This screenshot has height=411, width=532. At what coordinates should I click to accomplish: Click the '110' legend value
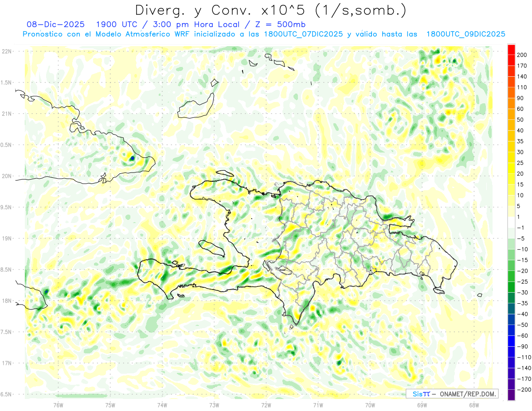(522, 87)
